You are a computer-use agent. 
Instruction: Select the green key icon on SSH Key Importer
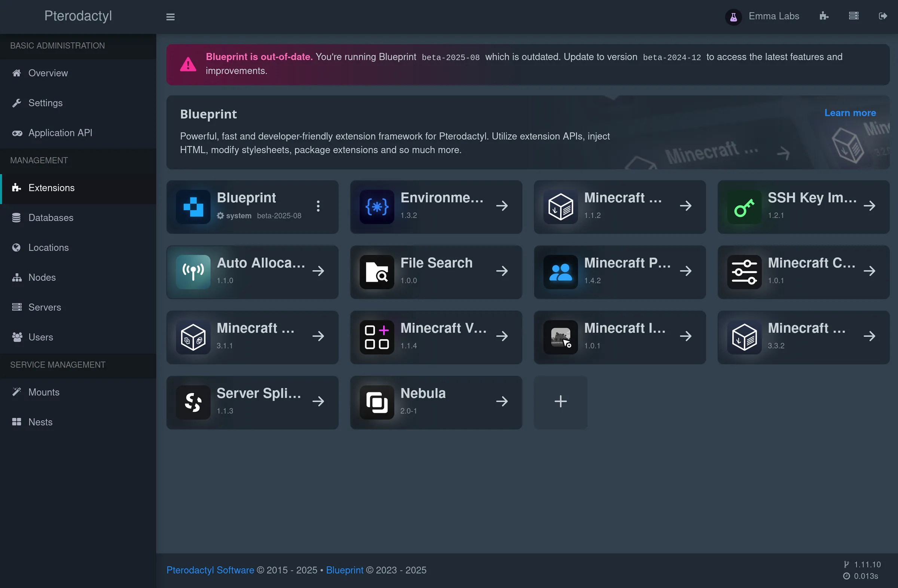(x=744, y=207)
